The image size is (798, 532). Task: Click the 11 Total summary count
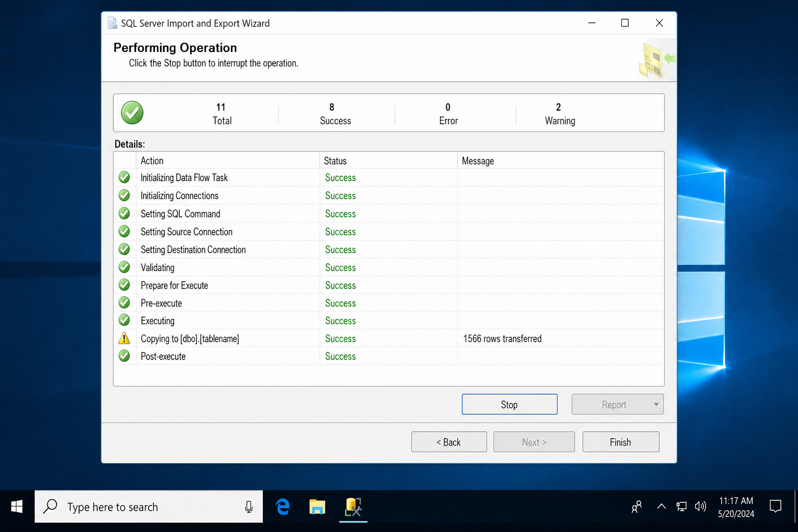coord(222,114)
